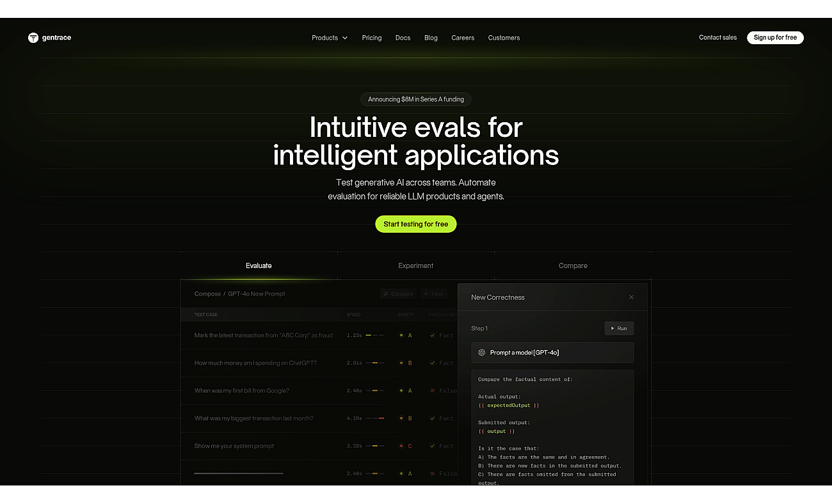Click the red speed bar next to 4.19s
The width and height of the screenshot is (832, 504).
pos(381,418)
